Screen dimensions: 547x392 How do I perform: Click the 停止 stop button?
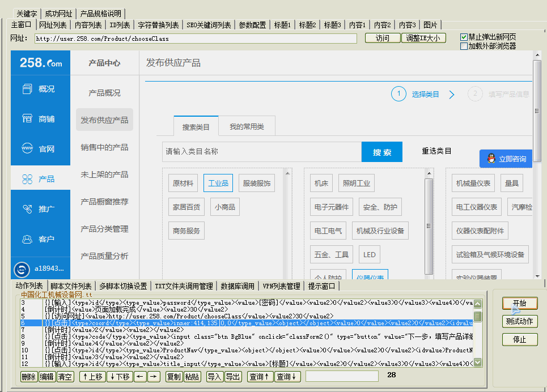pos(520,339)
